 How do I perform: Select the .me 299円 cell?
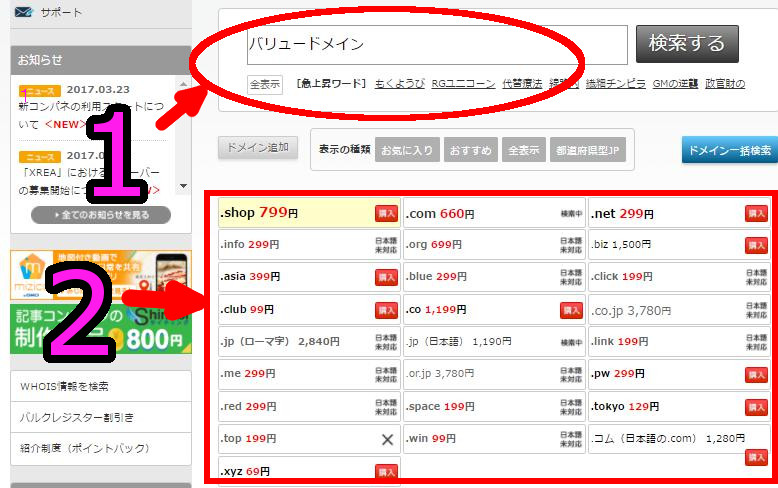tap(309, 374)
